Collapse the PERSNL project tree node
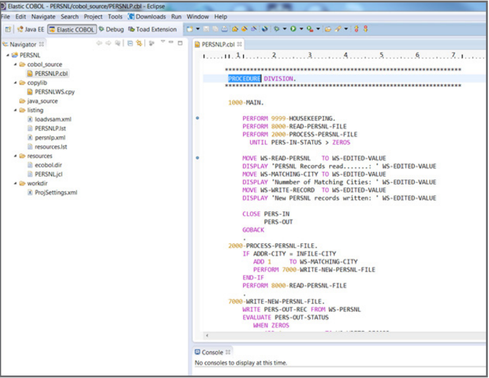 8,55
